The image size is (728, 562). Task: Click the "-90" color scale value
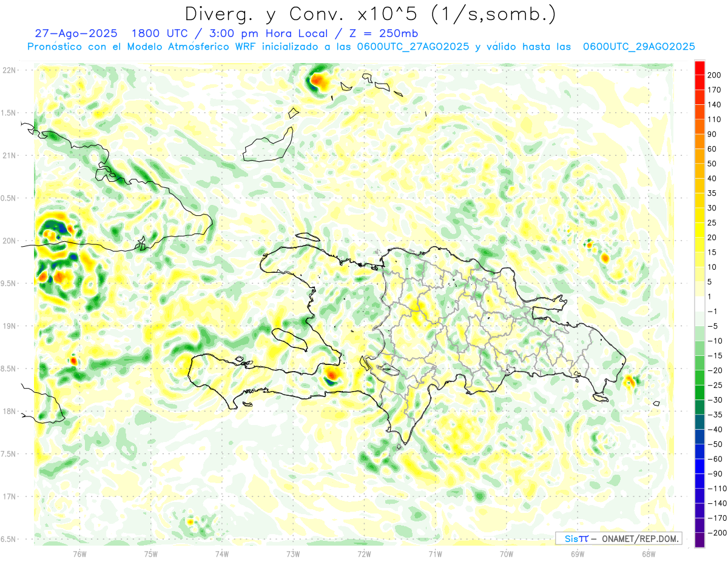[715, 473]
